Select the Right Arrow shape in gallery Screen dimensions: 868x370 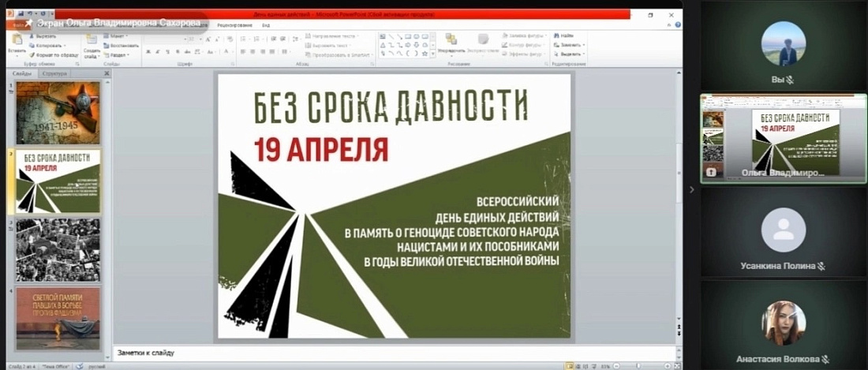coord(408,45)
